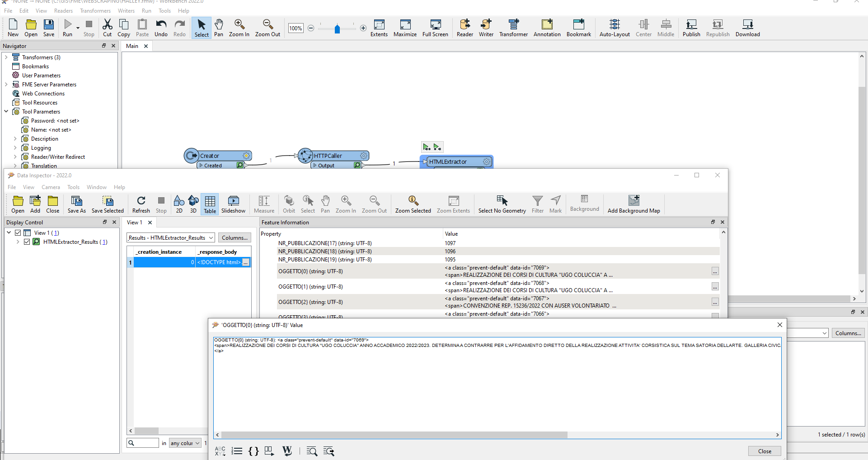Click the Extents toolbar icon
This screenshot has width=868, height=460.
(x=379, y=28)
